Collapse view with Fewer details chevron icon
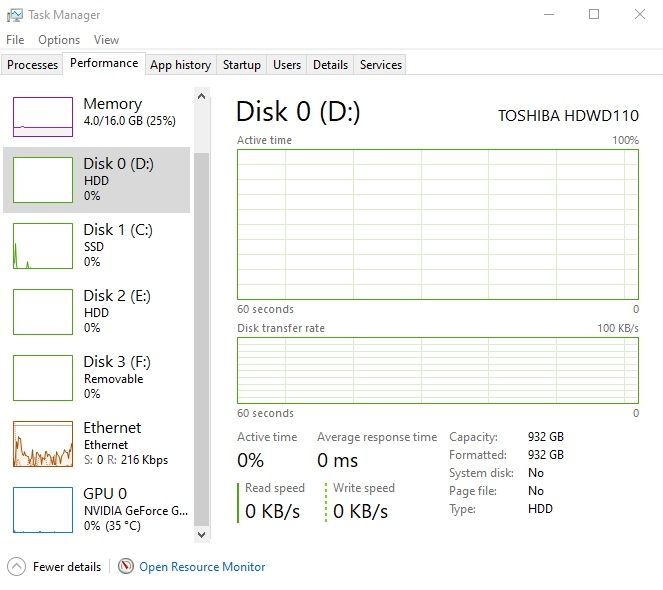This screenshot has height=590, width=663. [x=16, y=566]
